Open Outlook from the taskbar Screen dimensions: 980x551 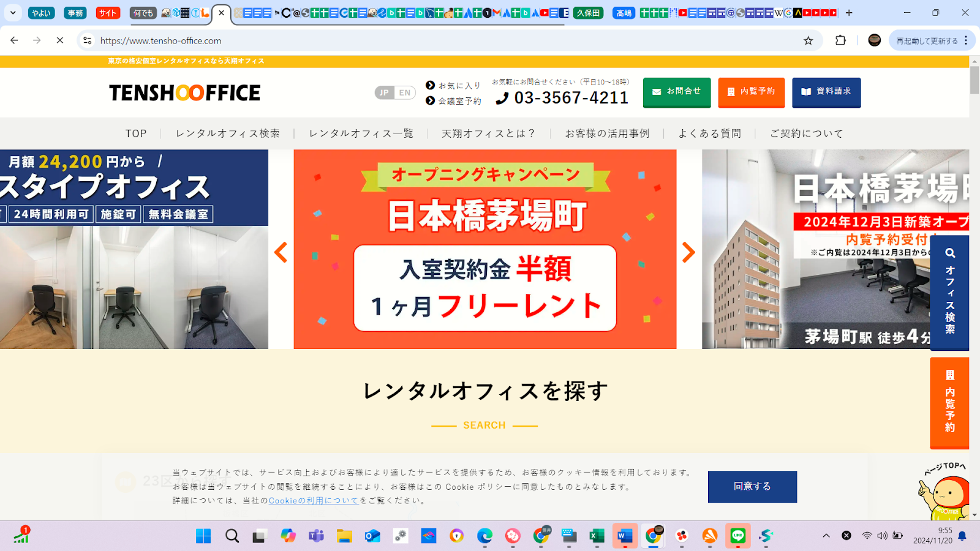(x=372, y=536)
